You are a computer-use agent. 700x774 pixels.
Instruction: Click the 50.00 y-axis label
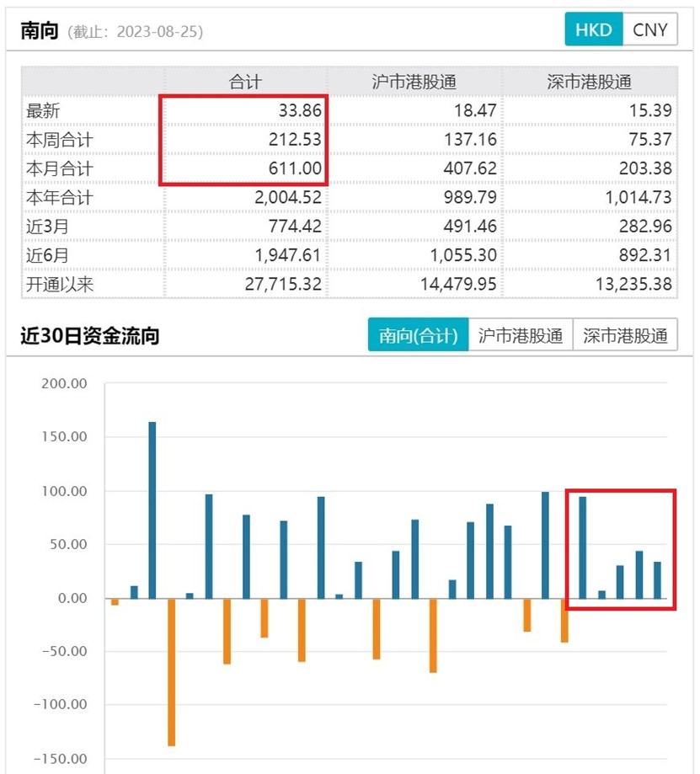68,544
